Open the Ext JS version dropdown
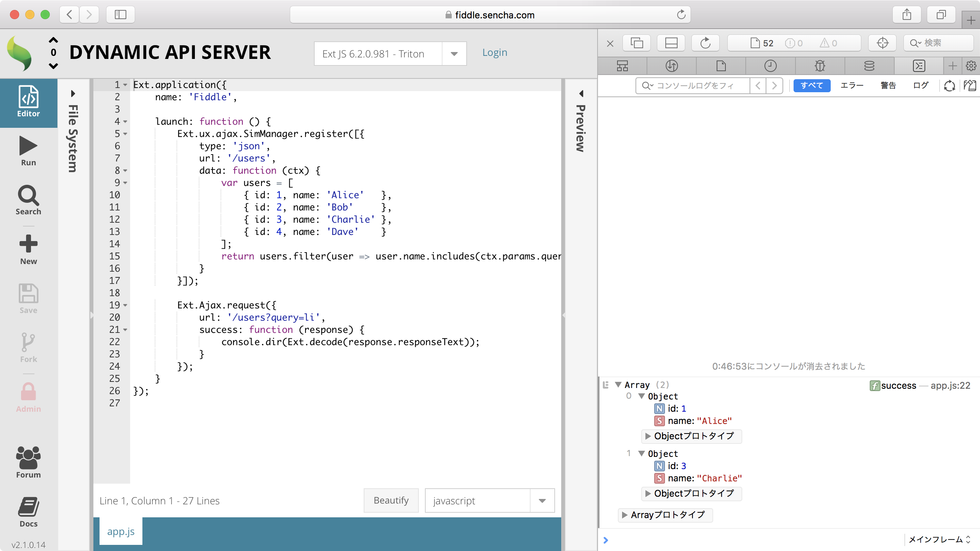The height and width of the screenshot is (551, 980). click(x=454, y=54)
